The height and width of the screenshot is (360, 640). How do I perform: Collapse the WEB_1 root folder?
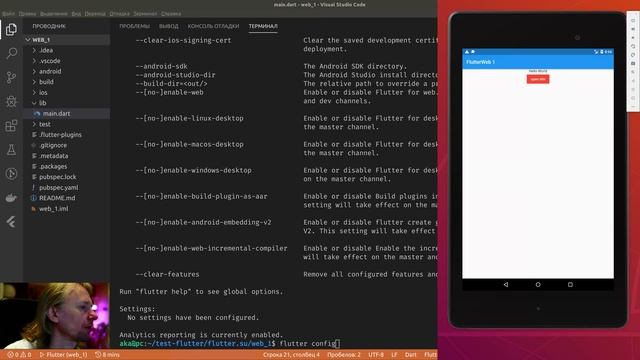point(67,40)
